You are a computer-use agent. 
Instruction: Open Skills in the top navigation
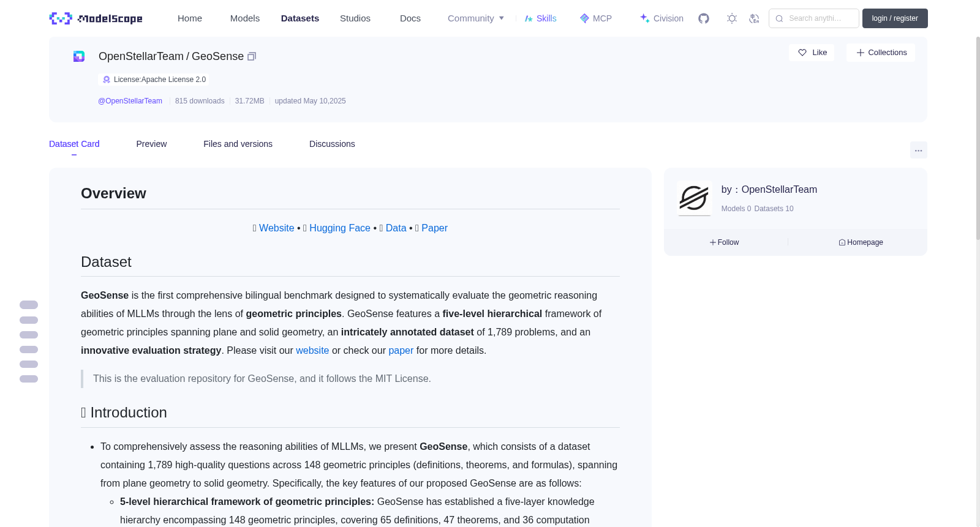pyautogui.click(x=541, y=18)
